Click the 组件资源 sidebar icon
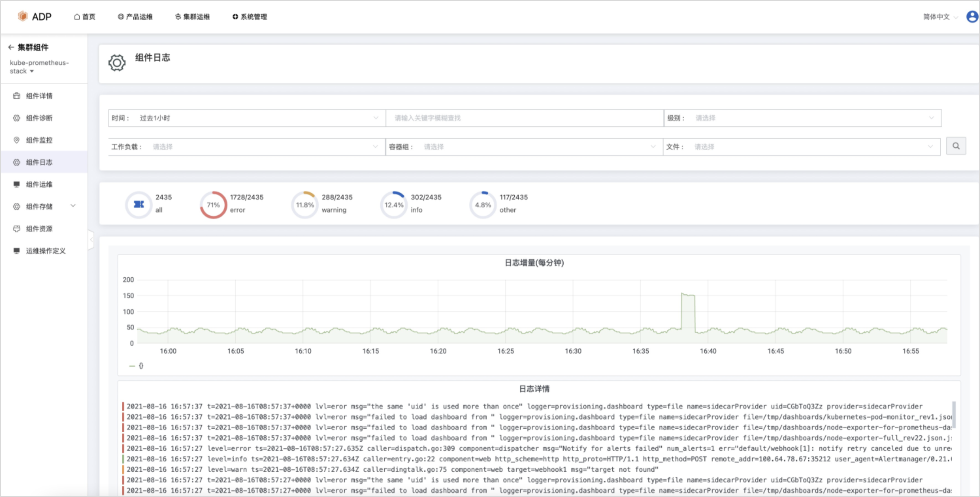 [16, 228]
